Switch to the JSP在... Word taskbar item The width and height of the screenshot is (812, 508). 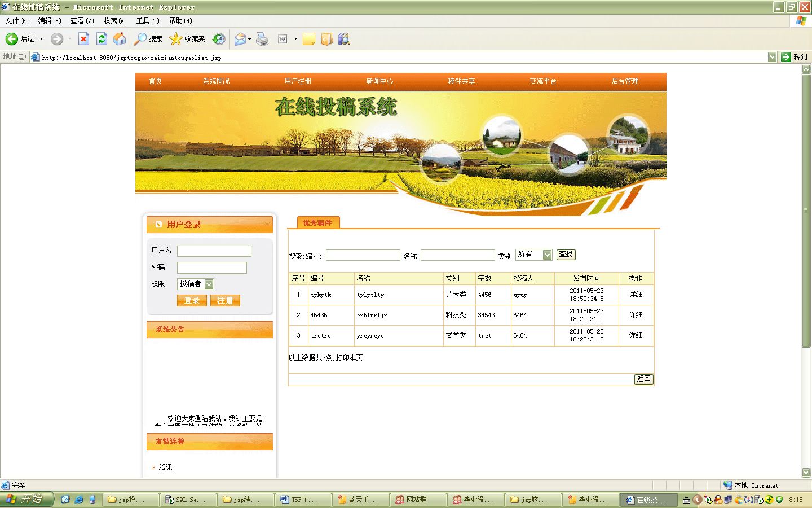click(302, 500)
